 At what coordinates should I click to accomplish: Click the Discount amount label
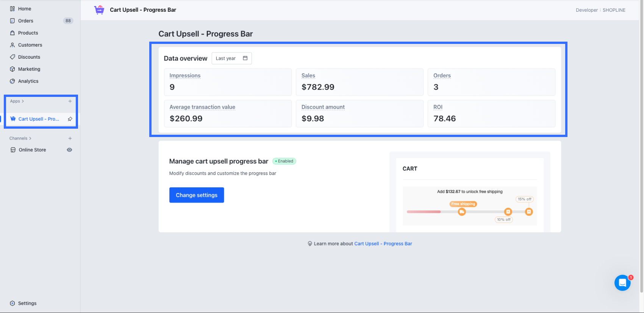(323, 107)
